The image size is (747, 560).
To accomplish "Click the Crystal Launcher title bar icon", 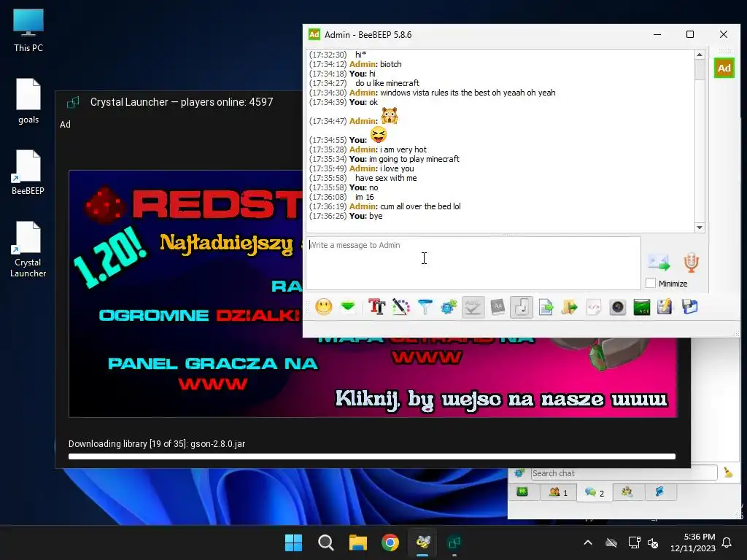I will tap(73, 102).
